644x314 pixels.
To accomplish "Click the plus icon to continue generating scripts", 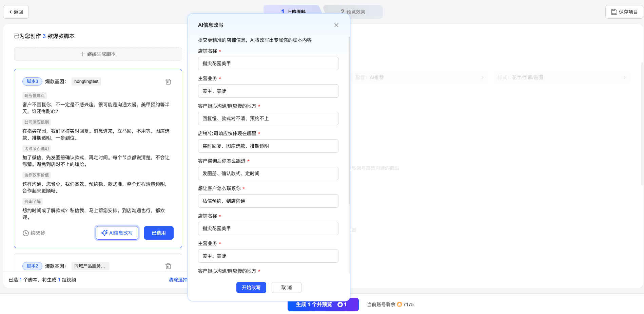I will (83, 54).
